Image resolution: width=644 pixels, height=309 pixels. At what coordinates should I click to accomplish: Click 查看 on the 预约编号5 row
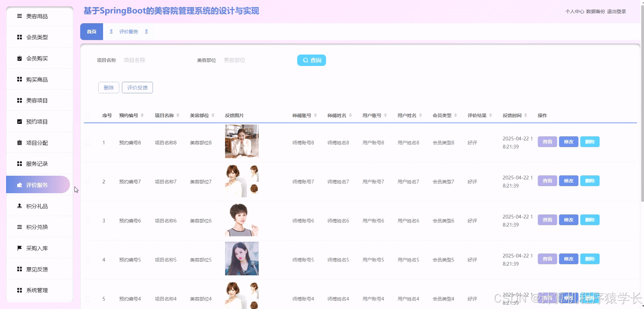click(547, 259)
